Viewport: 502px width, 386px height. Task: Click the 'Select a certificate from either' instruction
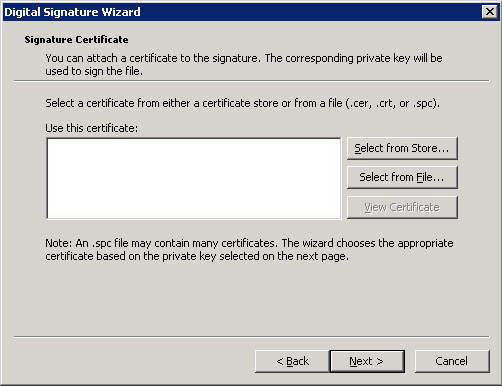[x=243, y=103]
